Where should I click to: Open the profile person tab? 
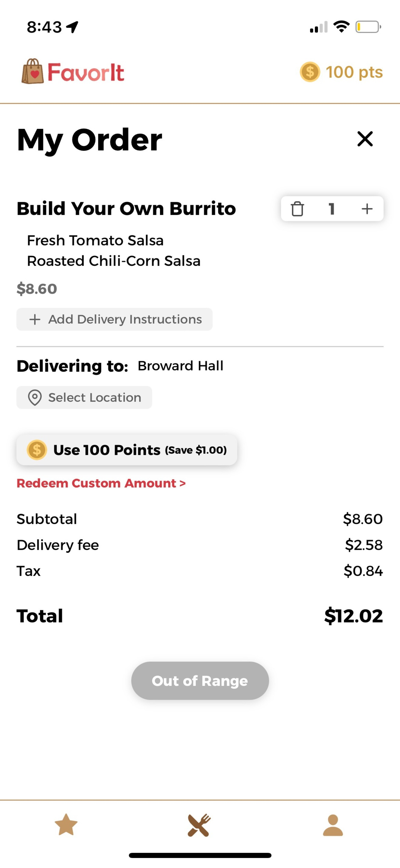[x=333, y=825]
